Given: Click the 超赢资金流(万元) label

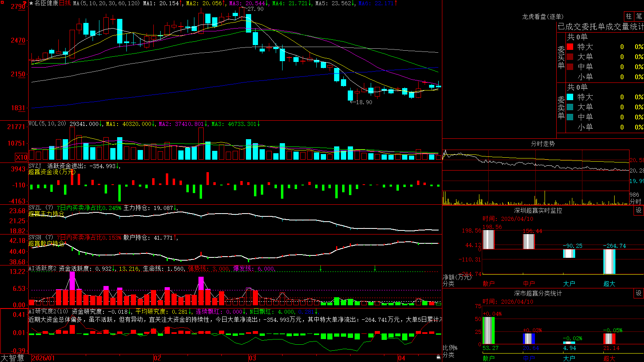Looking at the screenshot, I should 52,172.
